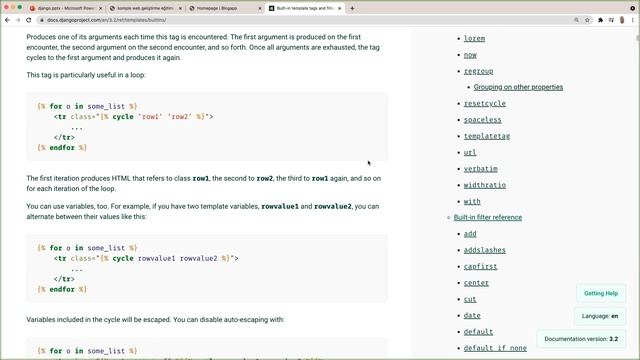This screenshot has width=640, height=360.
Task: Close the Built-in template tags tab
Action: pyautogui.click(x=339, y=8)
